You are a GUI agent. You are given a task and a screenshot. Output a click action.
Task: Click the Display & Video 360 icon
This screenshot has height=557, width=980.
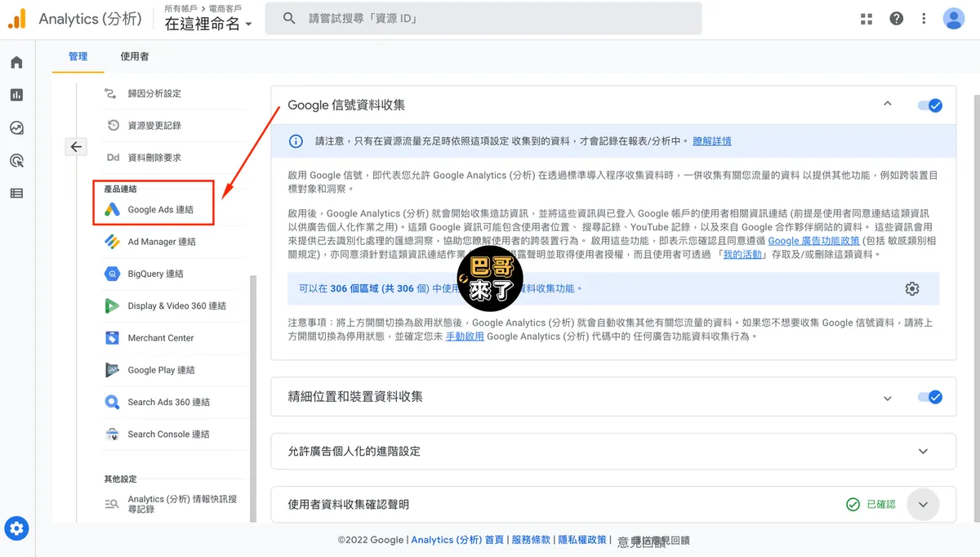click(113, 305)
